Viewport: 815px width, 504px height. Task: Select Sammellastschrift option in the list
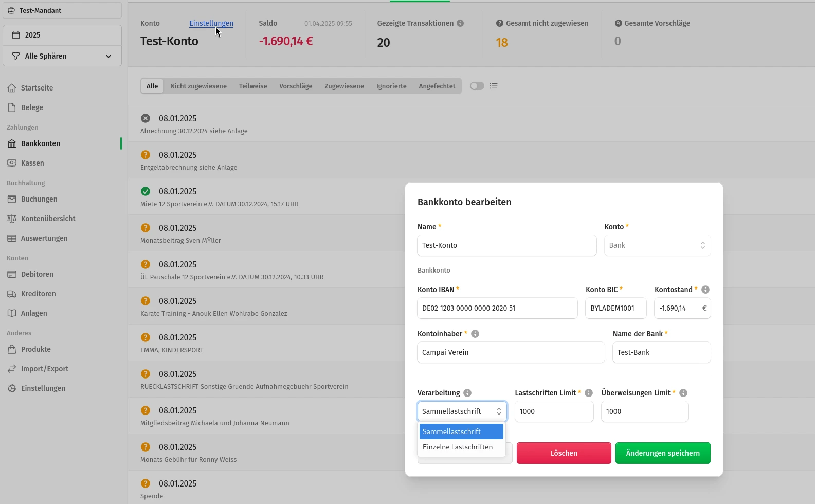[461, 431]
